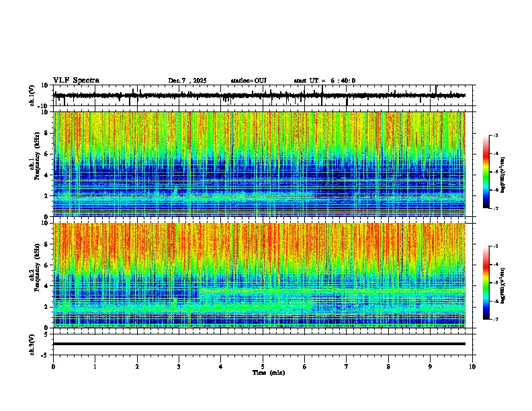Click the "4" kHz tick of ch.1 spectrogram
The width and height of the screenshot is (532, 411).
click(x=46, y=175)
